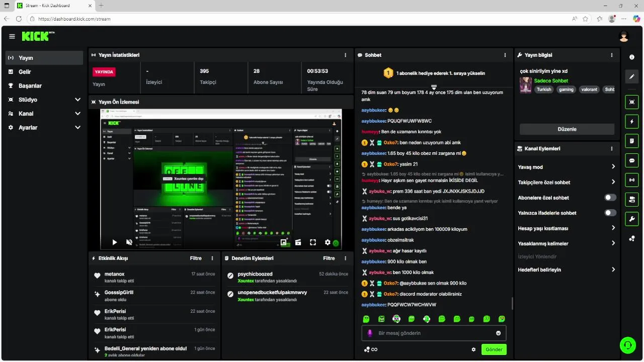Click the clip icon on the preview player

tap(298, 242)
